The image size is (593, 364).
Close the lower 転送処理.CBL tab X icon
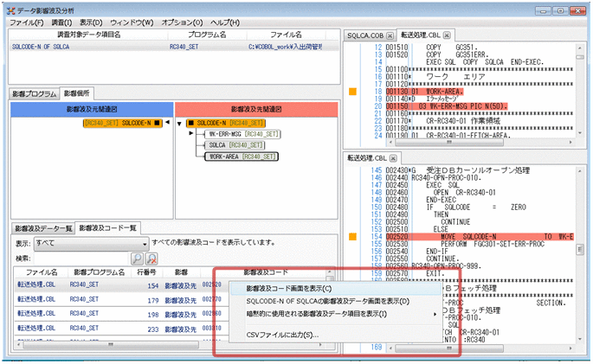[x=393, y=158]
